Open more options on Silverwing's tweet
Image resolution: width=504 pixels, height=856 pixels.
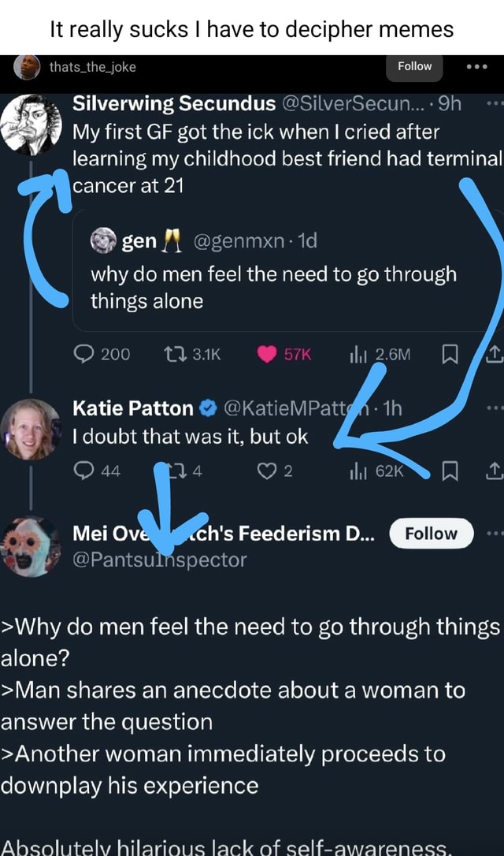495,103
